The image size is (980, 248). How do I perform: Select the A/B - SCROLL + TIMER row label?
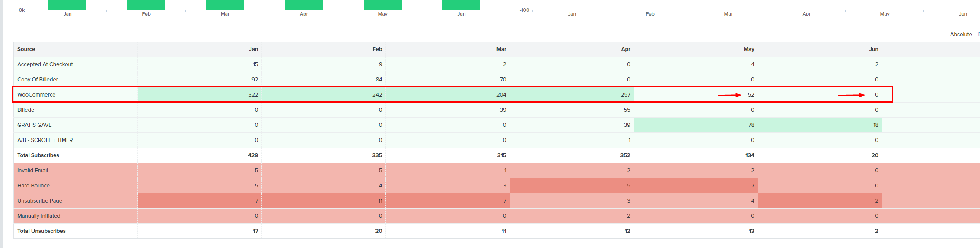[45, 140]
